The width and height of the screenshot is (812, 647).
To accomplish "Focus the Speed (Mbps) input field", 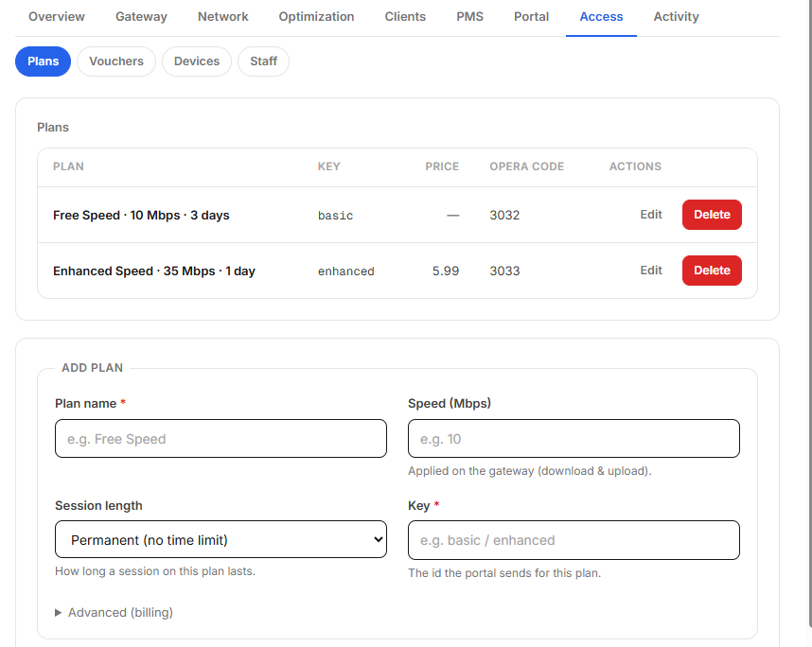I will coord(574,438).
